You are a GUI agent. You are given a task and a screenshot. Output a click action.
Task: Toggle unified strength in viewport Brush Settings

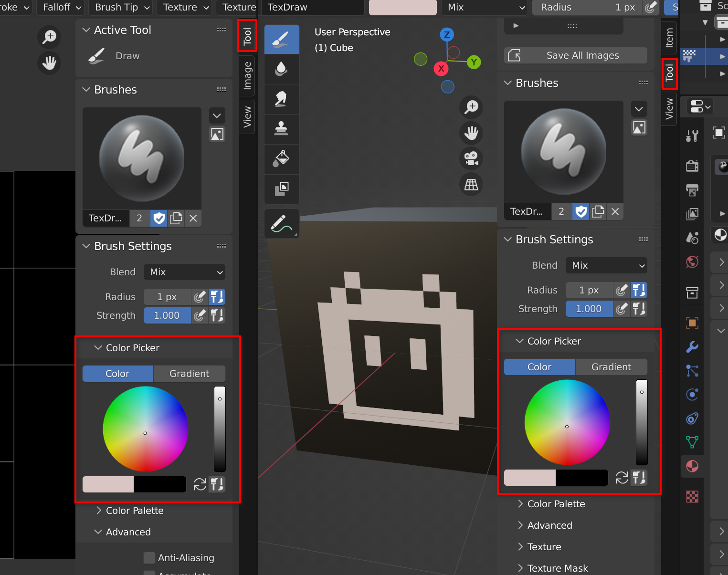639,309
